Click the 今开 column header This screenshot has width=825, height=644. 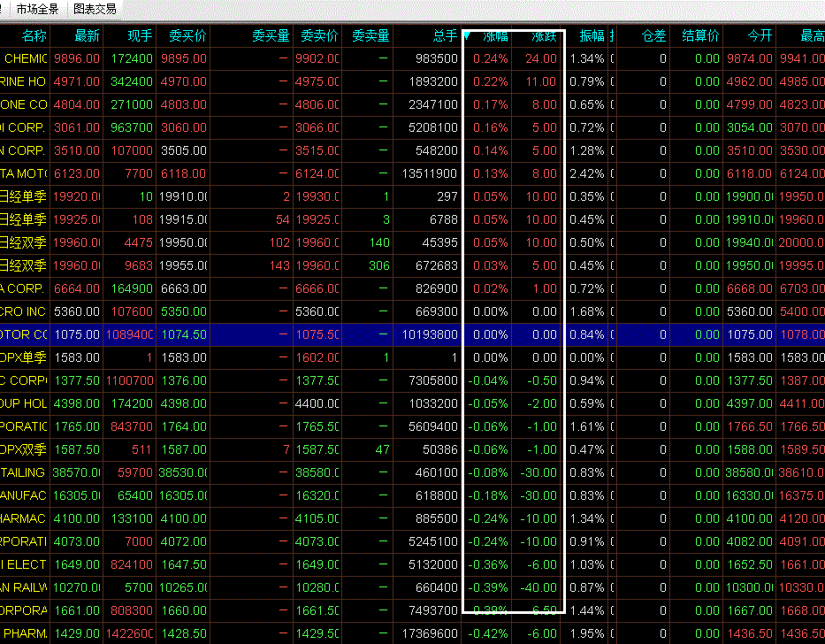(760, 35)
